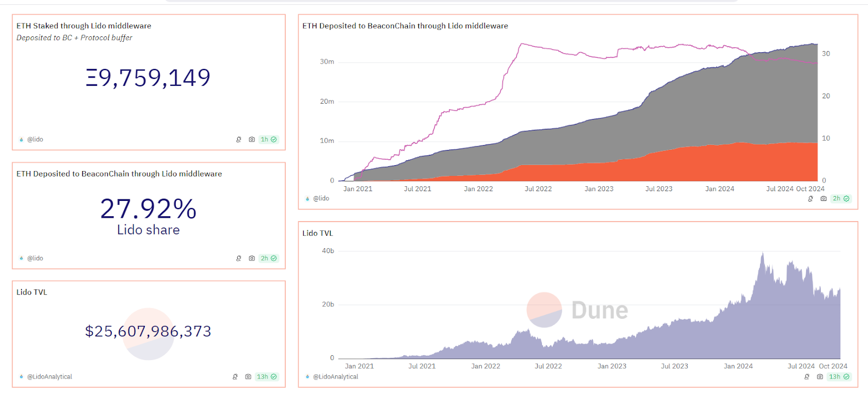Click droplet avatar beside @lido in ETH Staked panel

21,140
